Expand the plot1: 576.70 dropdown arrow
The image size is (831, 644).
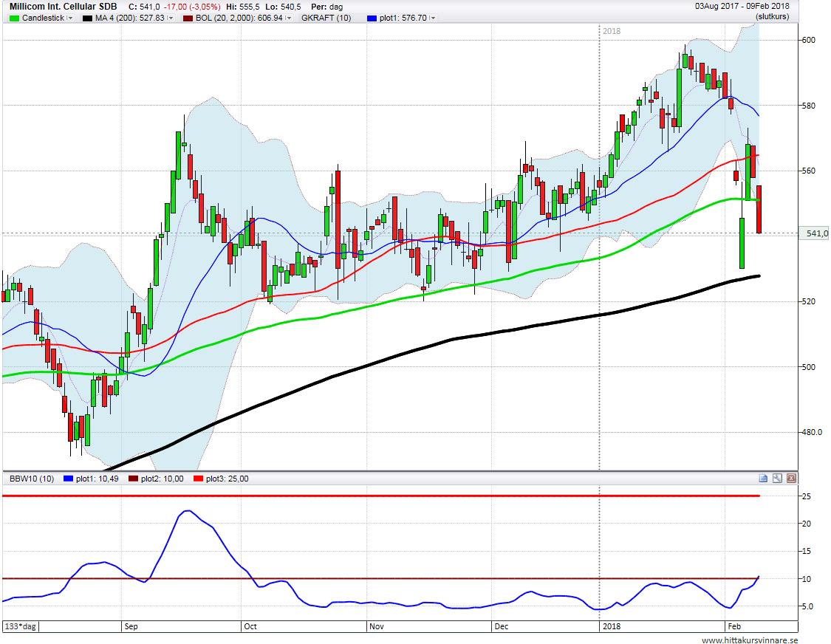coord(432,18)
